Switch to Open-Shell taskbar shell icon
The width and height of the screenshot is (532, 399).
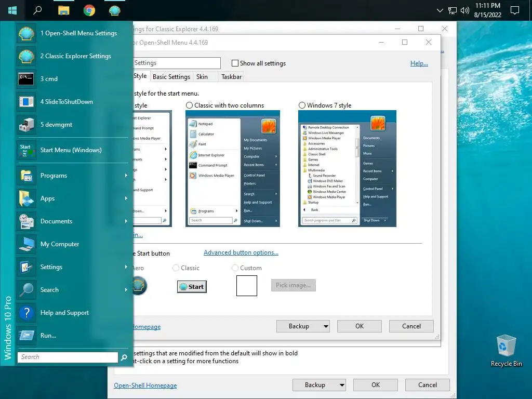click(x=115, y=10)
